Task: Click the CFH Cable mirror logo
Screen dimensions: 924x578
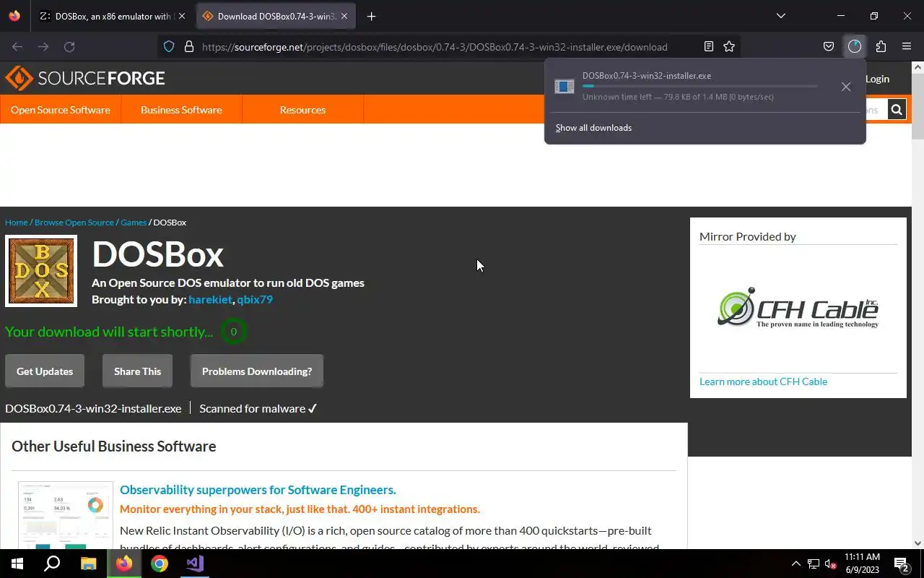Action: coord(798,309)
